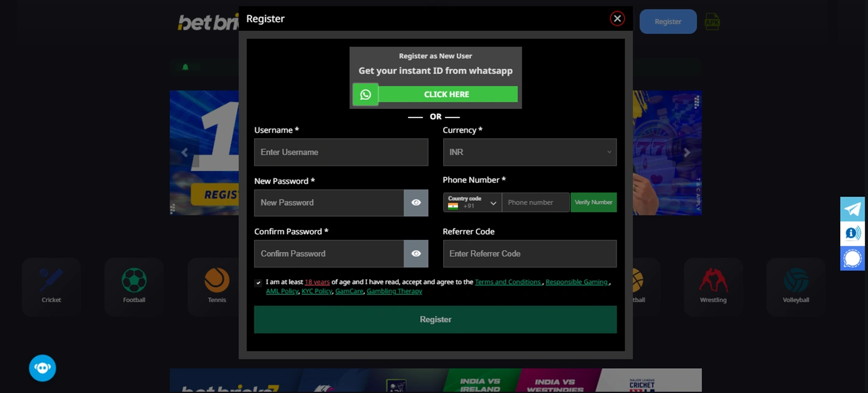Click the WhatsApp logo icon
This screenshot has width=868, height=393.
pyautogui.click(x=366, y=94)
